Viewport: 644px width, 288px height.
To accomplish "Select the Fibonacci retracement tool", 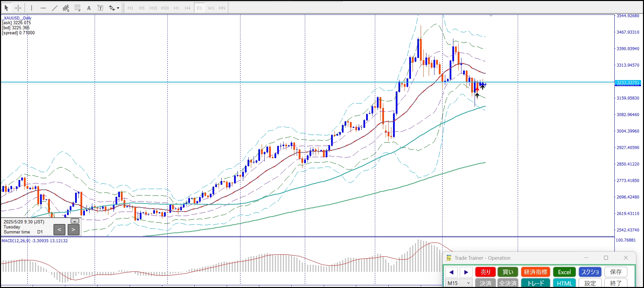I will tap(77, 8).
